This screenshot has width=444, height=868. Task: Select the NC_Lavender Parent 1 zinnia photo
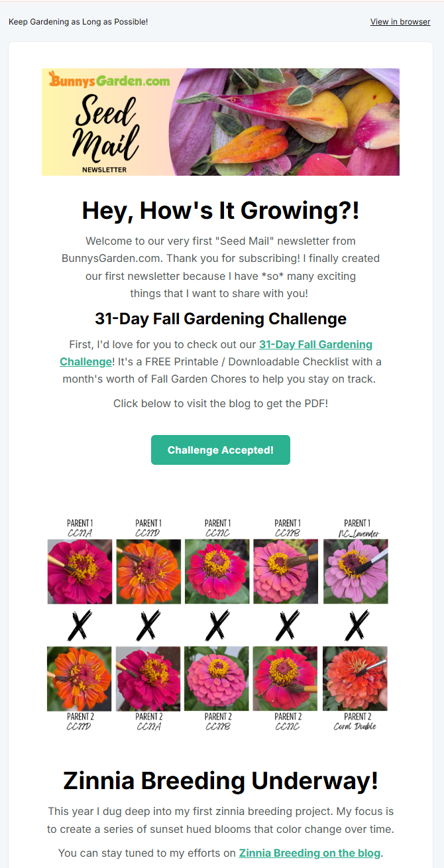click(356, 571)
